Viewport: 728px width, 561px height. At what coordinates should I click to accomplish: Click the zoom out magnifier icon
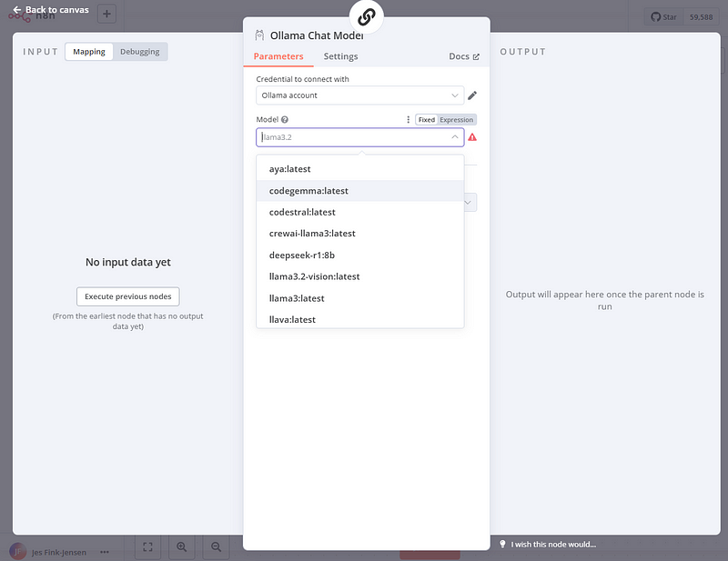pyautogui.click(x=216, y=547)
